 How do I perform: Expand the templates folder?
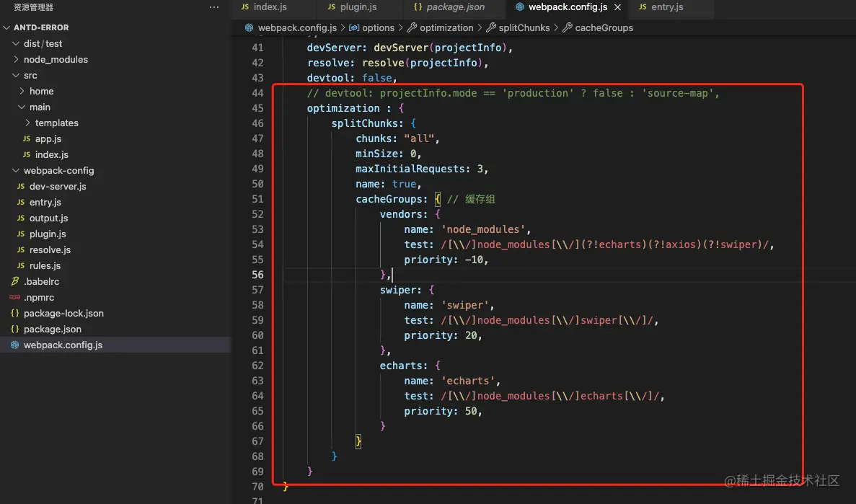tap(28, 123)
